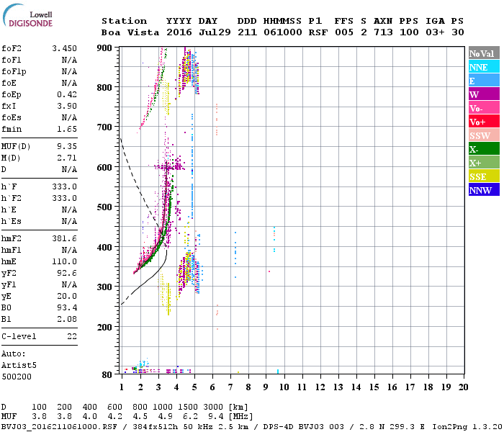This screenshot has height=432, width=504.
Task: Click the 80 km height axis label
Action: [107, 375]
